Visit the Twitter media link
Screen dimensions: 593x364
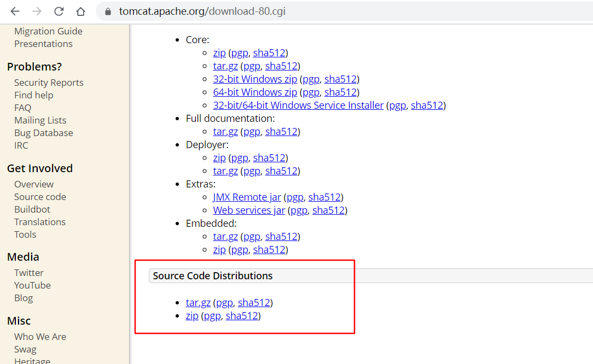click(x=29, y=273)
